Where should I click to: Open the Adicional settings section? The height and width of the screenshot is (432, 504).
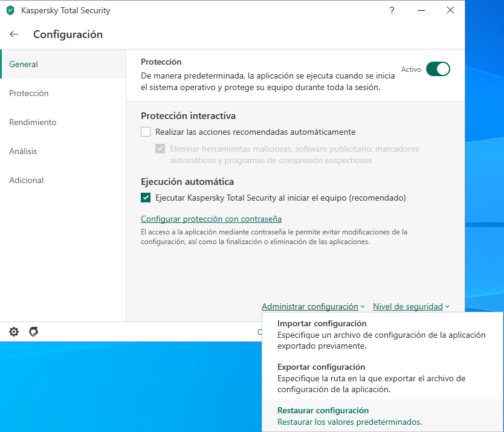[63, 180]
